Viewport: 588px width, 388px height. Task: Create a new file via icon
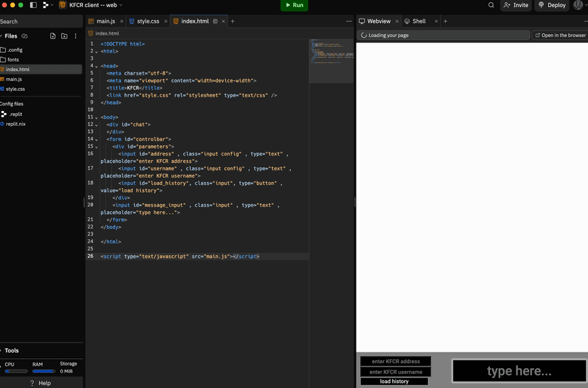53,36
